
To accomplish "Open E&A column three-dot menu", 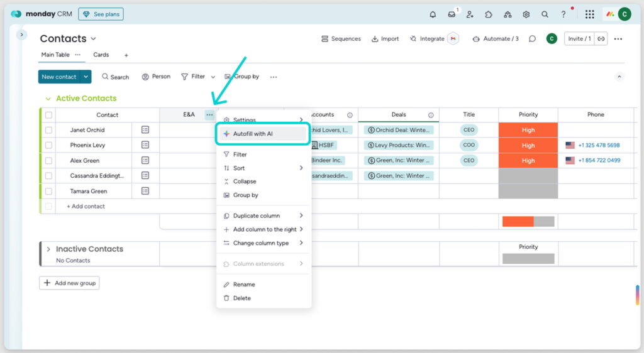I will [209, 115].
